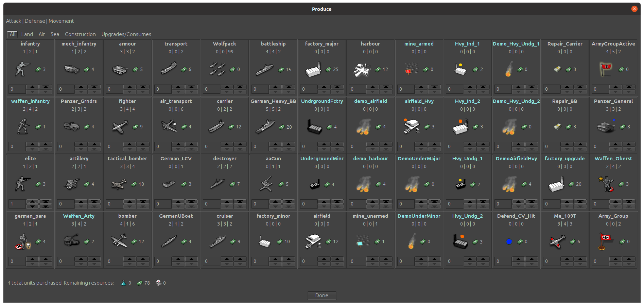644x306 pixels.
Task: Click the artillery cannon icon
Action: point(71,184)
